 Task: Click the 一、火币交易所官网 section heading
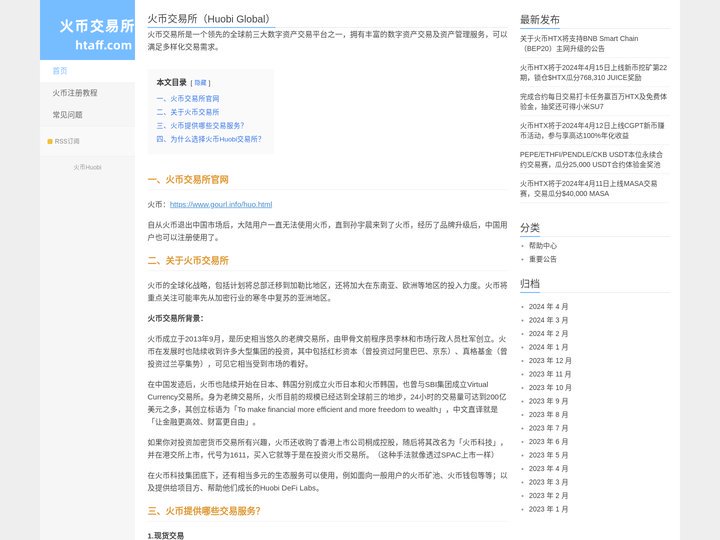point(188,180)
